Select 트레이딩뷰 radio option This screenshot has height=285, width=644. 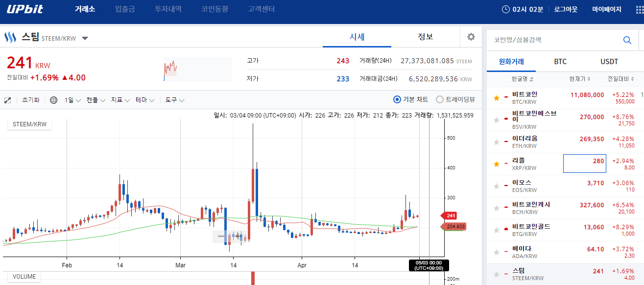point(440,99)
